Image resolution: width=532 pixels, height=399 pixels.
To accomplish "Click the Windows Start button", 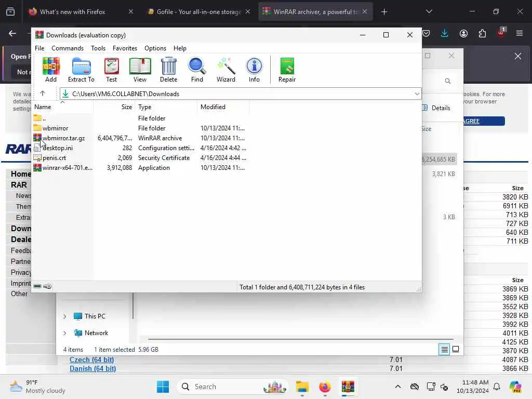I will pyautogui.click(x=163, y=387).
